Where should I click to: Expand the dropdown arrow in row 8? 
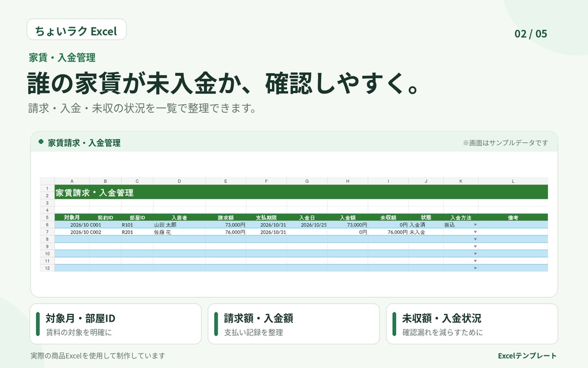[x=475, y=239]
